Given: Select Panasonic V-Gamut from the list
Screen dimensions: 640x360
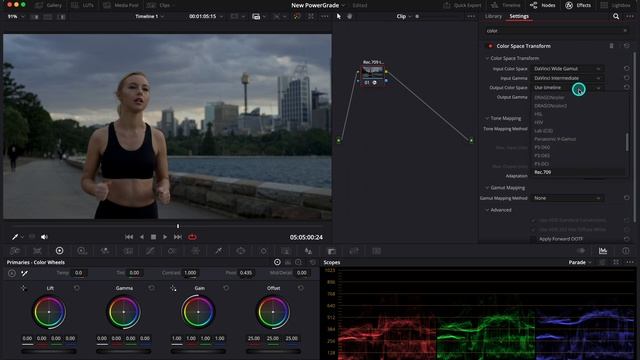Looking at the screenshot, I should coord(555,139).
